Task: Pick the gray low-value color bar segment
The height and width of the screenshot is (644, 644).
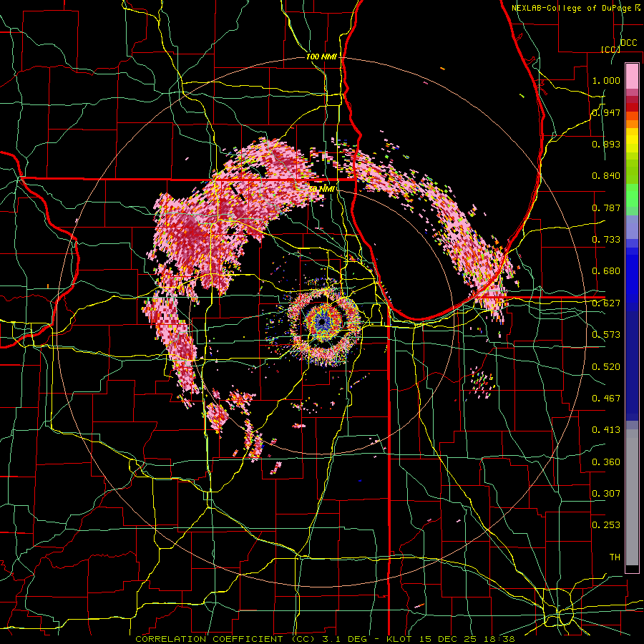Action: click(x=632, y=497)
